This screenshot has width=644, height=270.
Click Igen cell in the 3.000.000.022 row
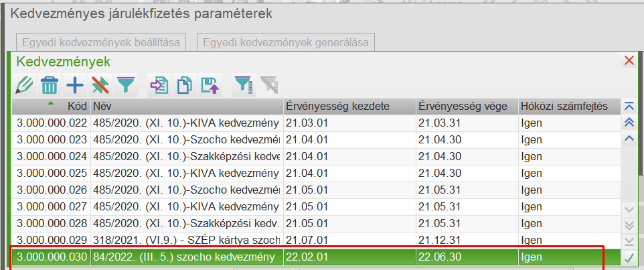point(570,123)
